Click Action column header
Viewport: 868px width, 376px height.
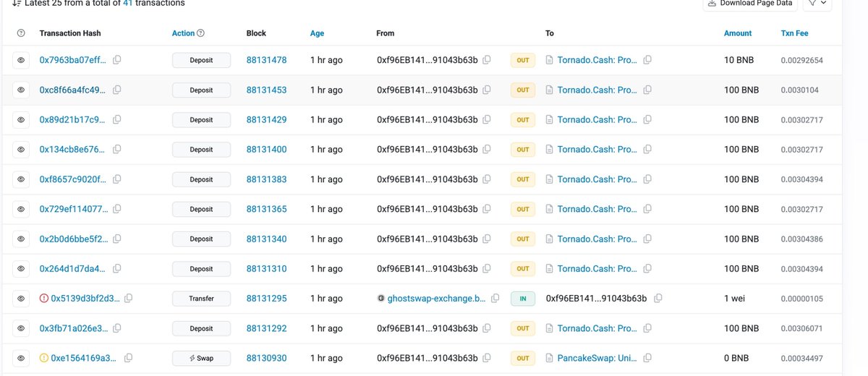coord(183,33)
